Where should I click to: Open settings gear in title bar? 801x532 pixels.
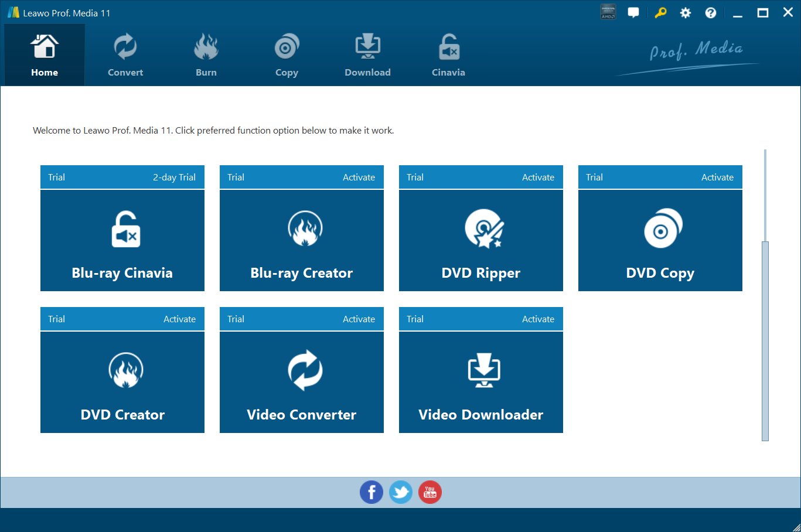click(685, 13)
